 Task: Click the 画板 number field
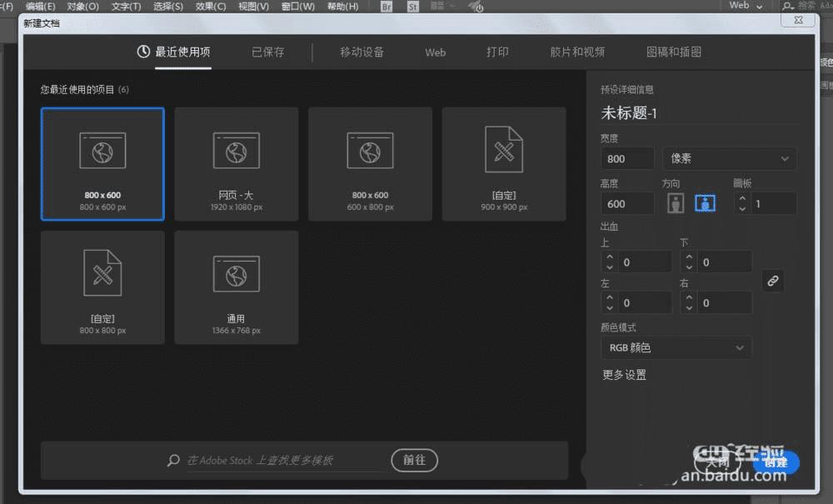pyautogui.click(x=773, y=204)
